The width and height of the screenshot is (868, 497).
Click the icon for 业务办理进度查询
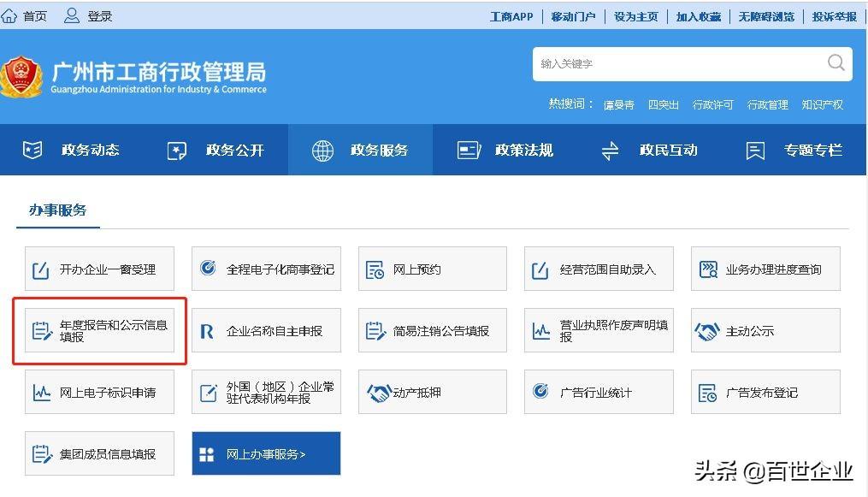pos(708,269)
